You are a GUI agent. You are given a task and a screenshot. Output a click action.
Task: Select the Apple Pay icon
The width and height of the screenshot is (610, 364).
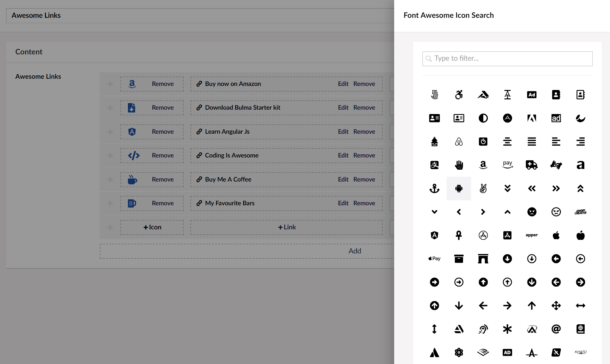point(434,259)
